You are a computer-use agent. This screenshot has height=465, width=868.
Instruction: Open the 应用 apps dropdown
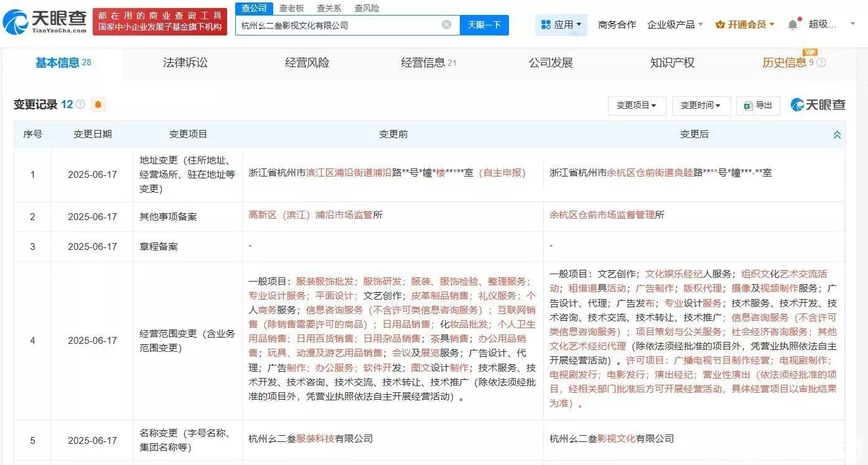[561, 25]
